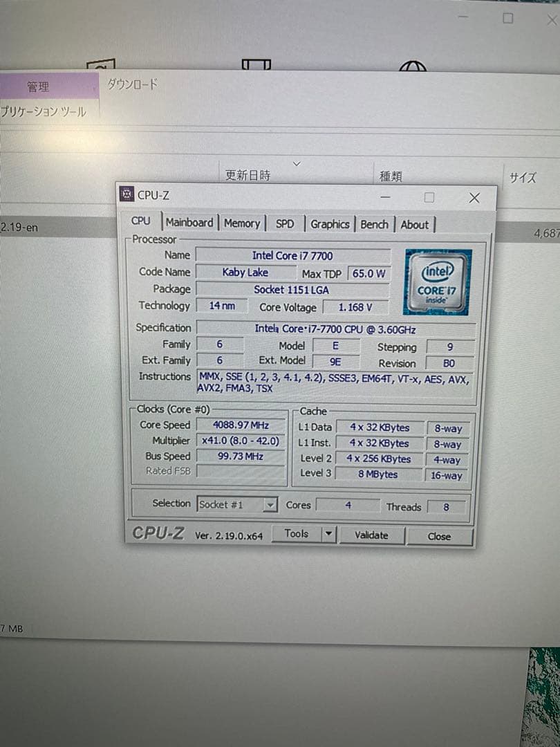Open アプリケーション ツール ribbon tab in Explorer
The image size is (560, 747).
point(44,111)
